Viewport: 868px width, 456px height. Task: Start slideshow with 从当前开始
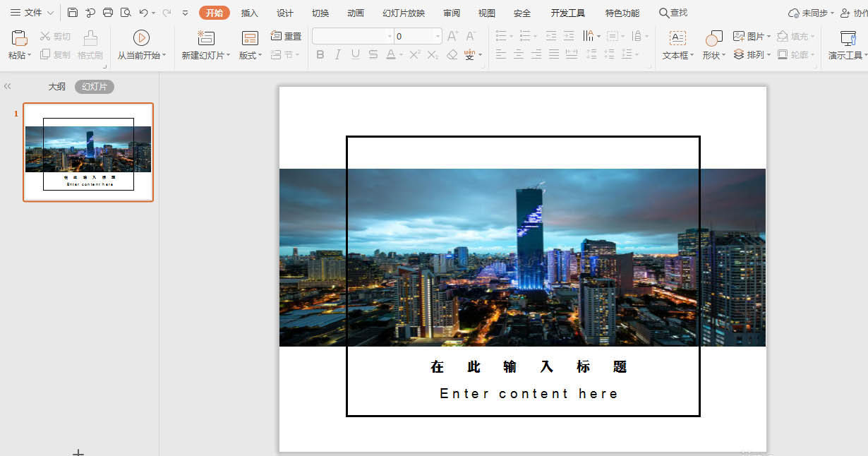pos(141,44)
